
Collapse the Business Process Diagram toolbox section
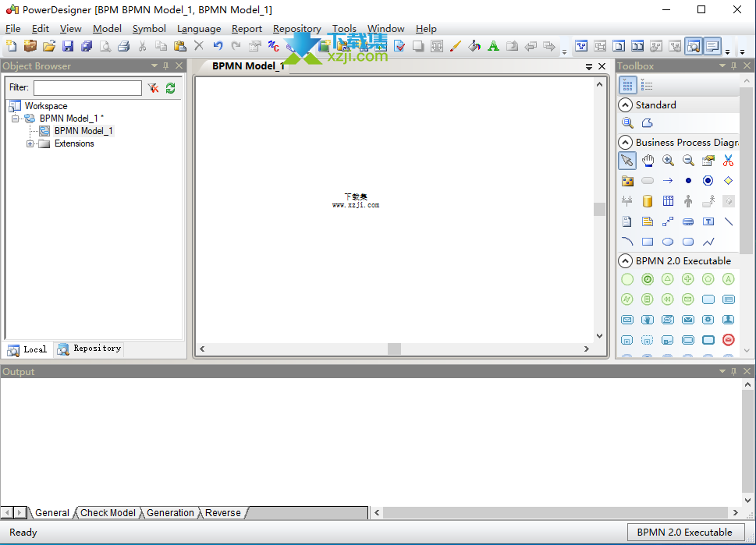(626, 142)
